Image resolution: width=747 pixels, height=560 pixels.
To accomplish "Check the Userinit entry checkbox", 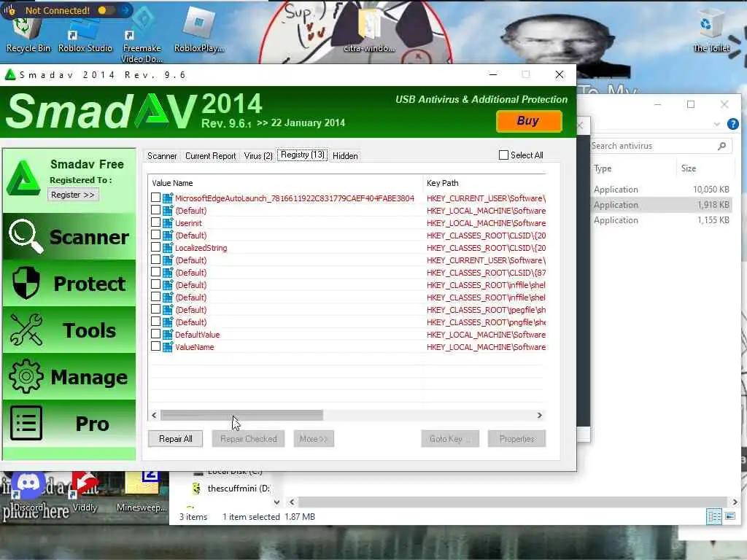I will point(156,222).
